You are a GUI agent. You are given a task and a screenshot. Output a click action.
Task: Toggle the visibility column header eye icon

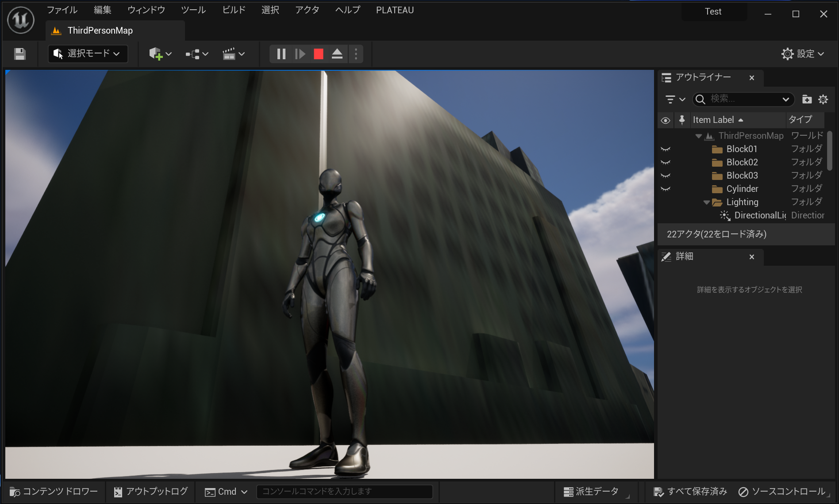(666, 120)
